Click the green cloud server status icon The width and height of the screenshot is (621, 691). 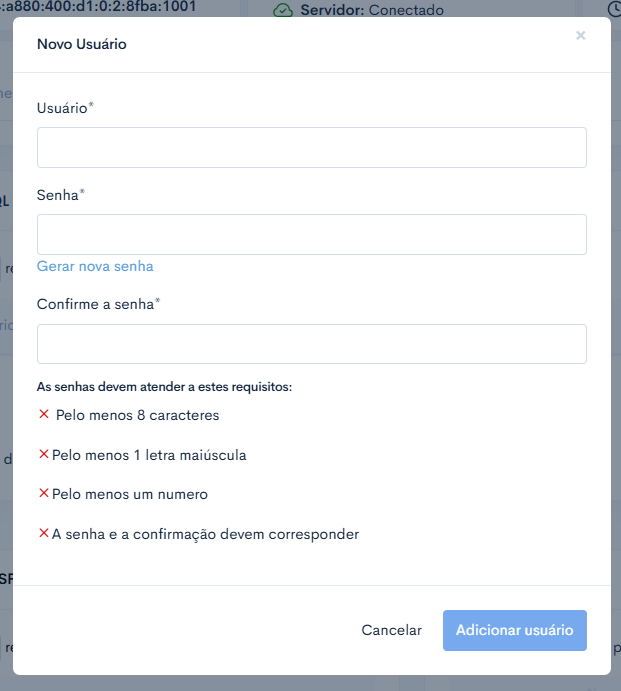[x=283, y=11]
